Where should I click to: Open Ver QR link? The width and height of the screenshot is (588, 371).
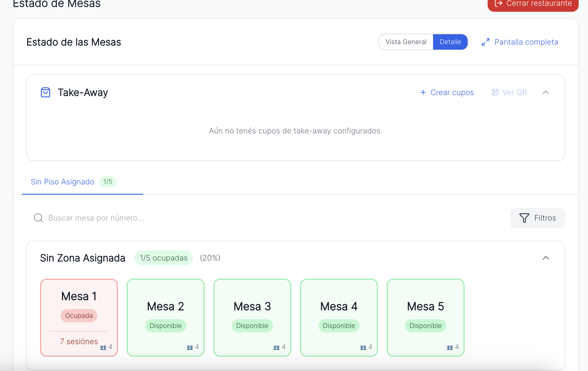point(509,92)
